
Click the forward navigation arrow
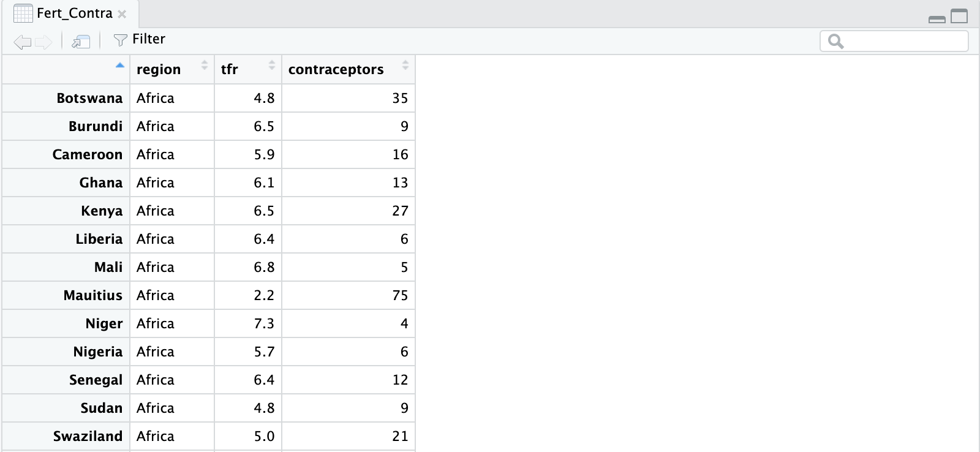(x=42, y=42)
